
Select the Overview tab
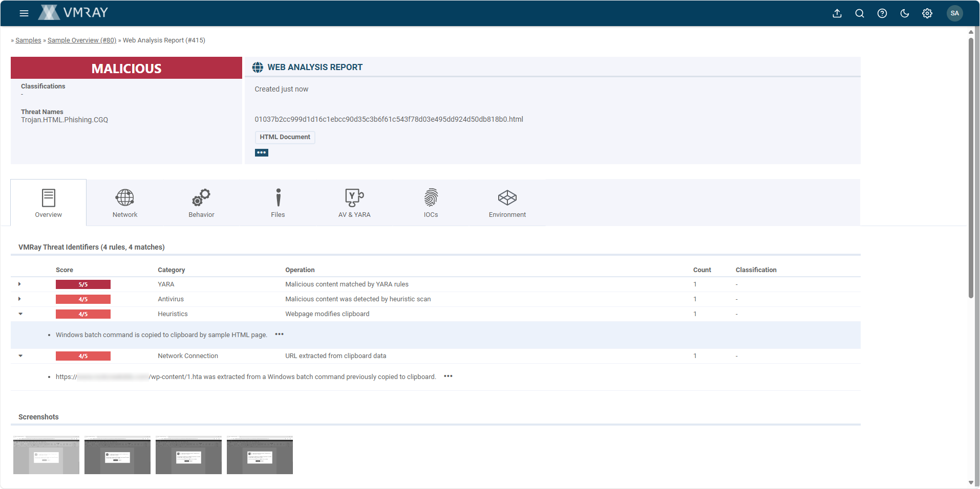point(49,203)
